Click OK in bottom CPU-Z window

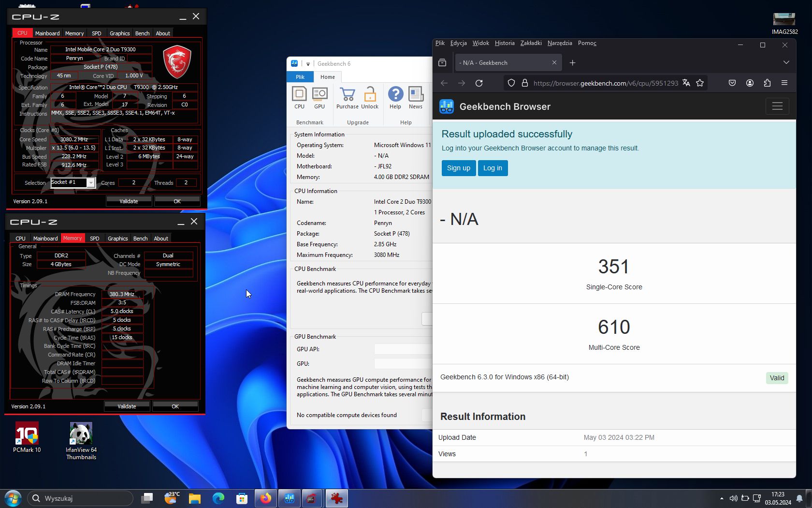pyautogui.click(x=175, y=406)
